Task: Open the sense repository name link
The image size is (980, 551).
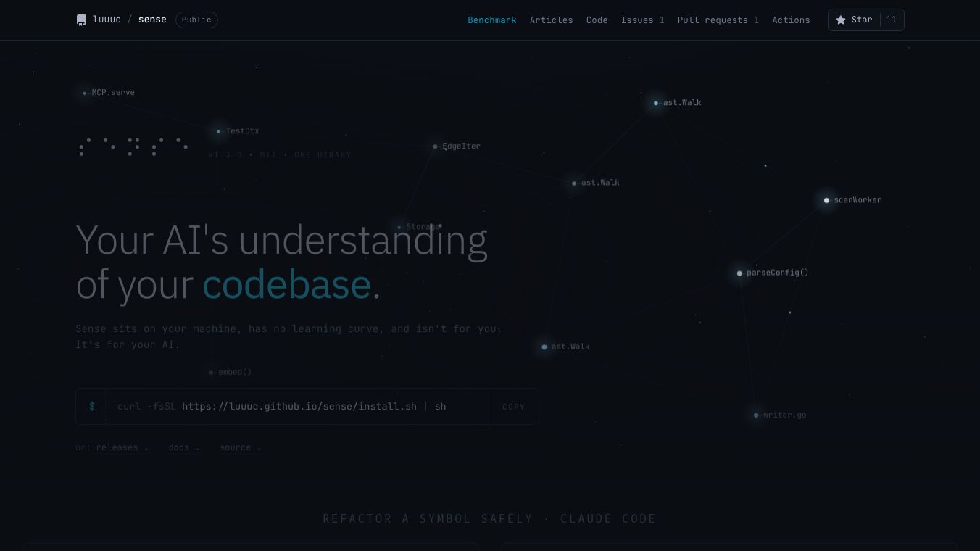Action: tap(152, 20)
